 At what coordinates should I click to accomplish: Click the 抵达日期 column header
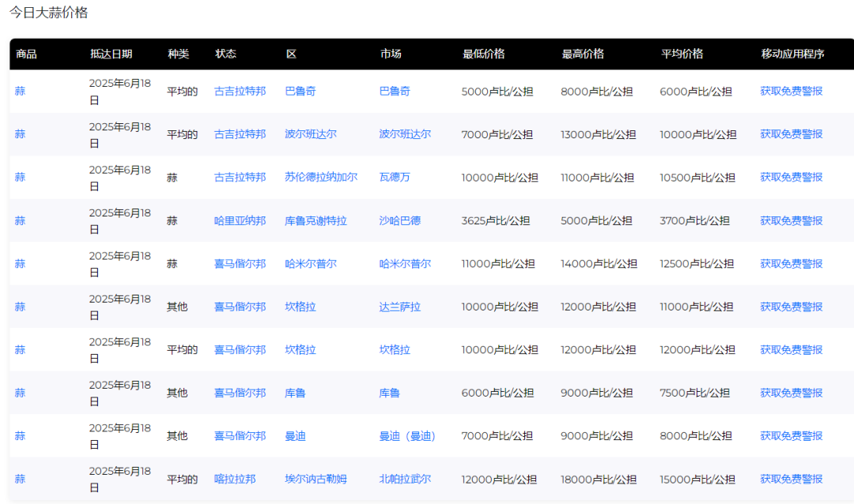coord(111,54)
